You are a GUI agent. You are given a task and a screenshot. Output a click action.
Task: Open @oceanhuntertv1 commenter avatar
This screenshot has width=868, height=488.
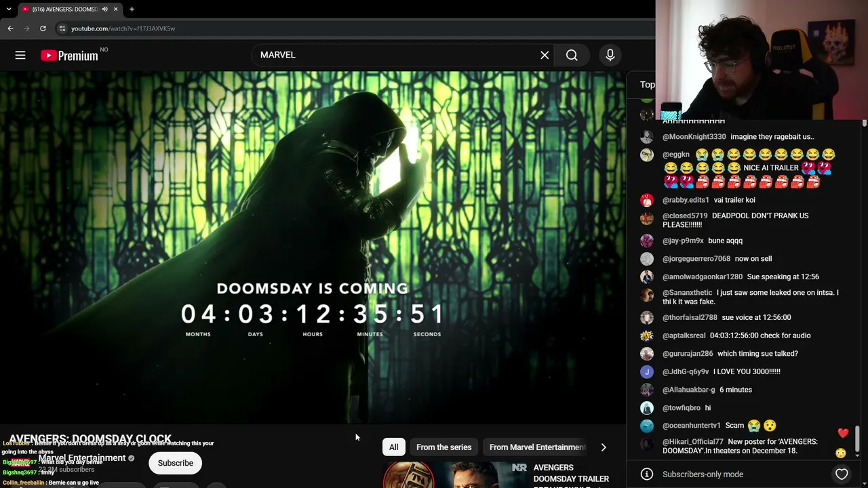tap(647, 426)
